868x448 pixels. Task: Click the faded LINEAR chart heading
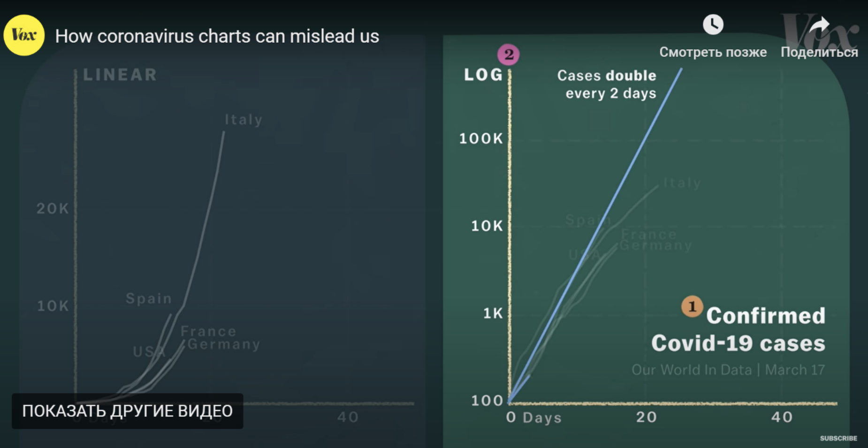[x=120, y=75]
